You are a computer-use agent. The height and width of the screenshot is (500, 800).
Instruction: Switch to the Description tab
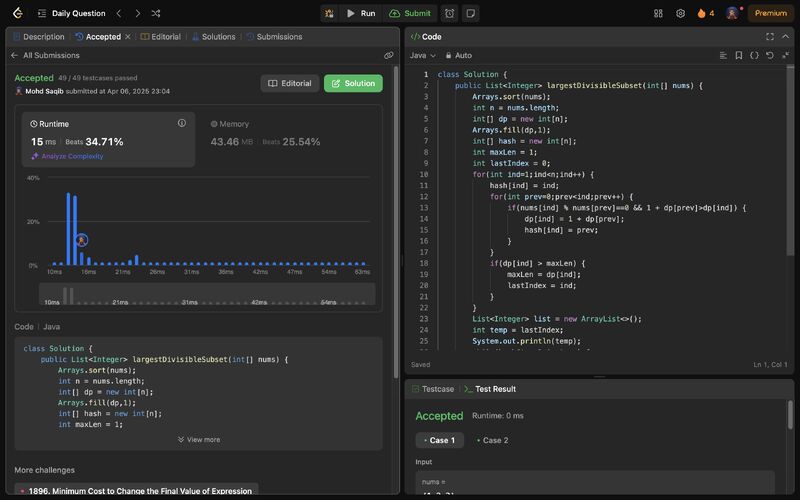pos(38,37)
